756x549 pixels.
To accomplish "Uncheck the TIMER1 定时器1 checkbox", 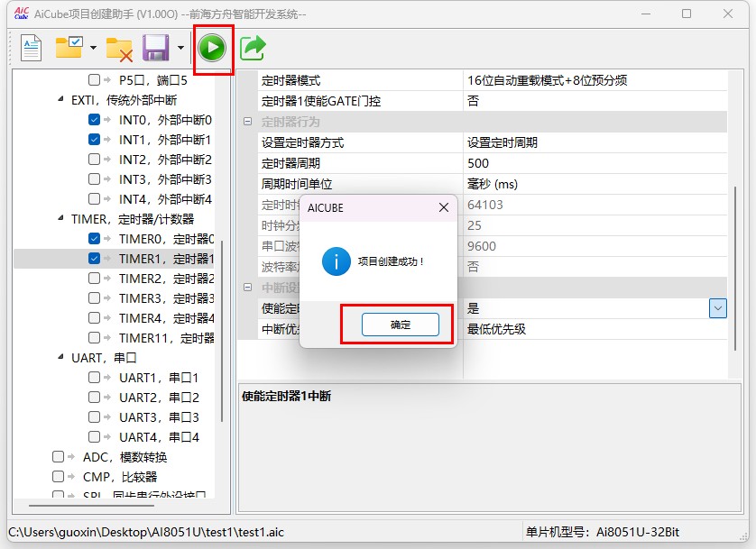I will point(94,259).
